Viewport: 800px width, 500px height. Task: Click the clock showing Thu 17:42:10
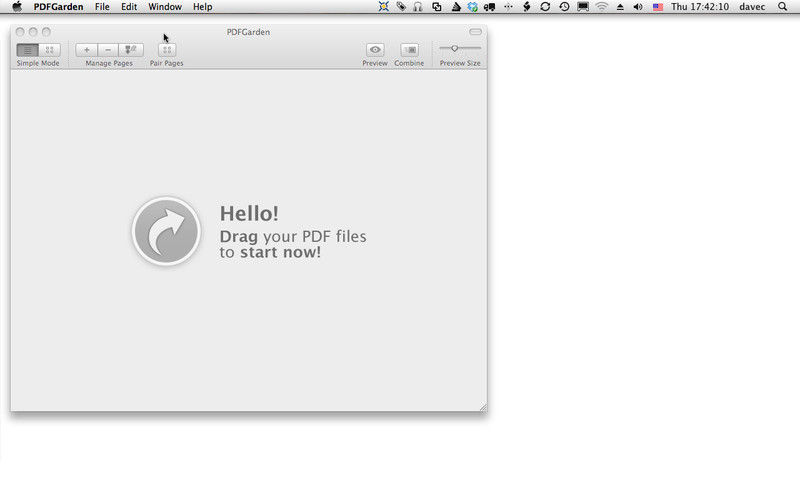(x=699, y=7)
